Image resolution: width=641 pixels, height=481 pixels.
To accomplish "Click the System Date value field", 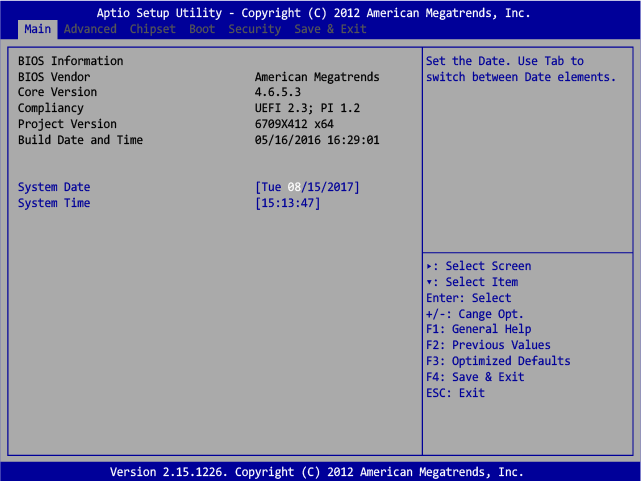I will point(307,187).
